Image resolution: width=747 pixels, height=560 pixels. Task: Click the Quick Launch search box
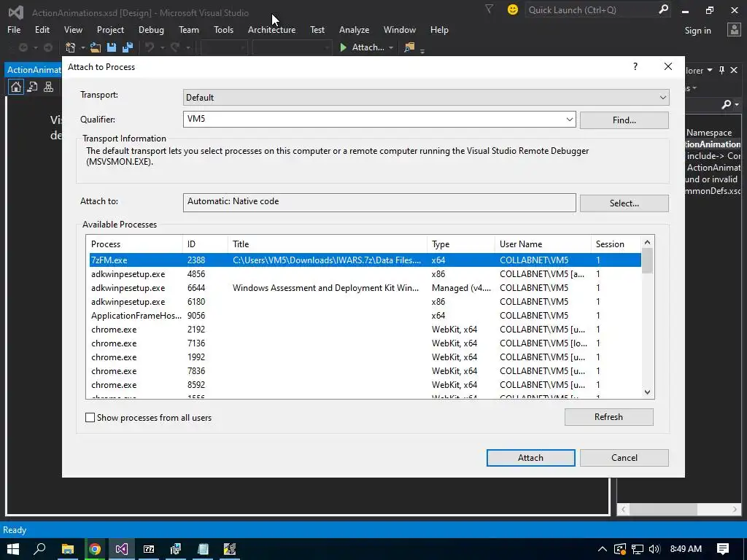[591, 9]
